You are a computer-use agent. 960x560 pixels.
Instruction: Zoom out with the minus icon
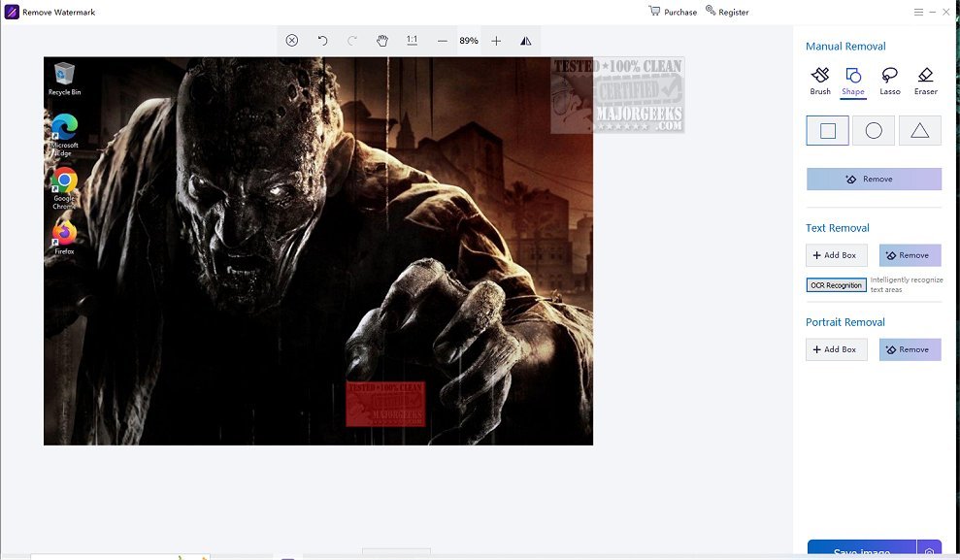click(442, 41)
